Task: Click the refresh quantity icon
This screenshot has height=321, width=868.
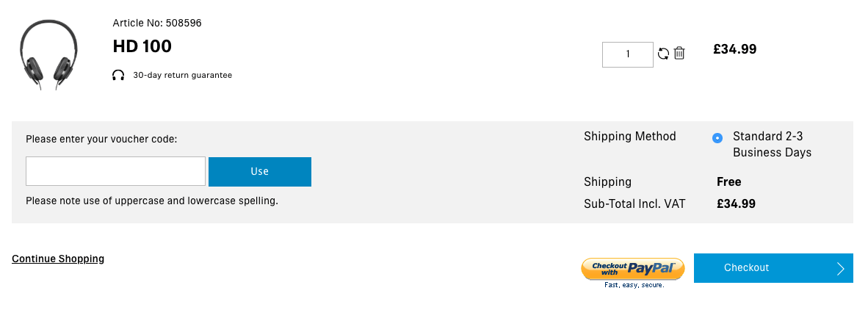Action: click(663, 54)
